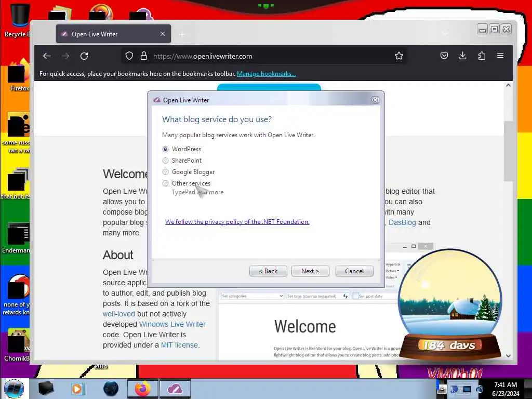Image resolution: width=532 pixels, height=399 pixels.
Task: Open the Manage bookmarks link
Action: pos(267,74)
